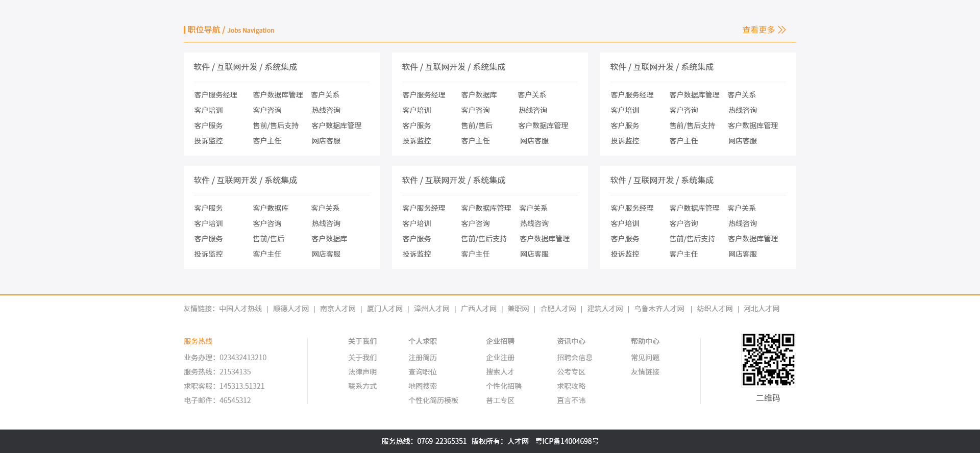Open the 求职攻略 link

click(x=571, y=386)
